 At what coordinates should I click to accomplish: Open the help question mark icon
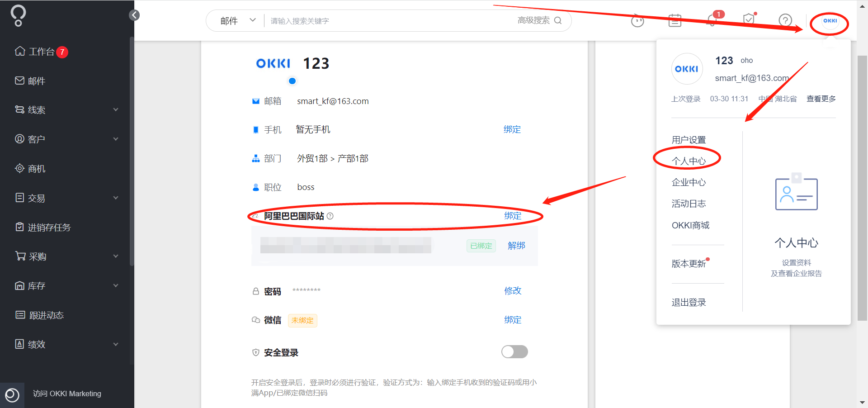(x=785, y=20)
